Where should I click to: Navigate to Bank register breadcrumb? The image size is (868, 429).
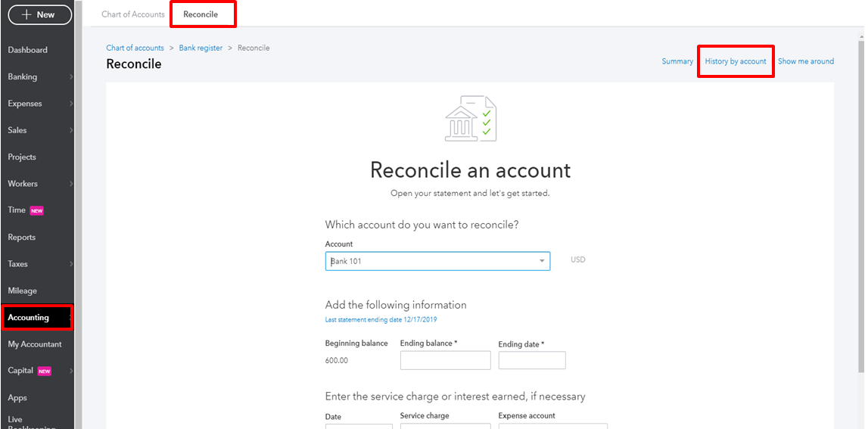201,48
